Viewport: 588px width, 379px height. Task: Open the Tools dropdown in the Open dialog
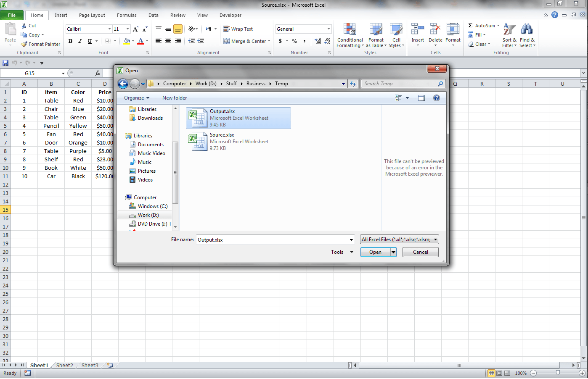342,252
